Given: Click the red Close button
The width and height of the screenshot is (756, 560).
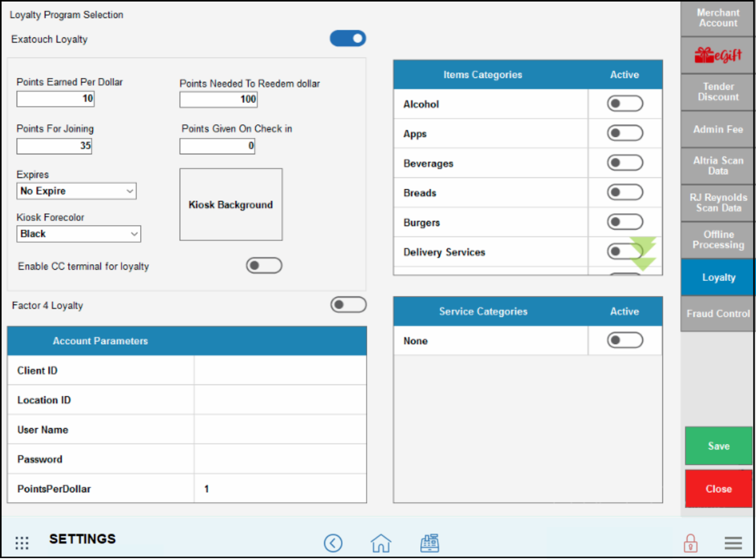Looking at the screenshot, I should pyautogui.click(x=718, y=489).
